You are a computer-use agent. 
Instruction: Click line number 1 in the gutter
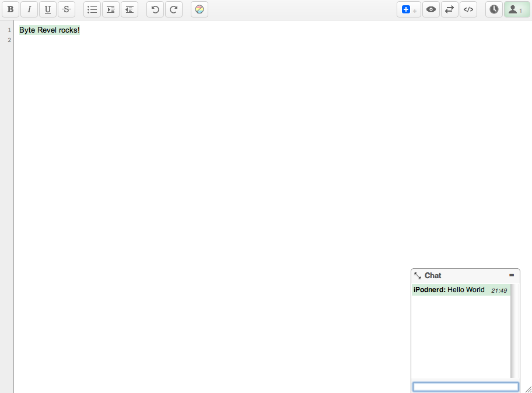pos(9,30)
